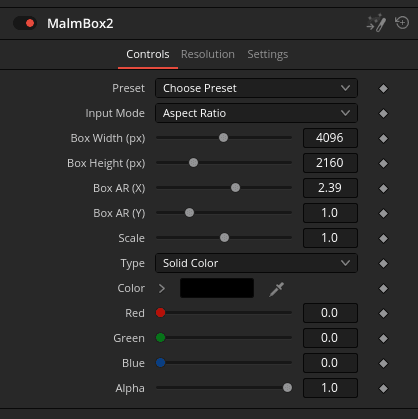The width and height of the screenshot is (418, 419).
Task: Click the Green channel slider handle
Action: [160, 338]
